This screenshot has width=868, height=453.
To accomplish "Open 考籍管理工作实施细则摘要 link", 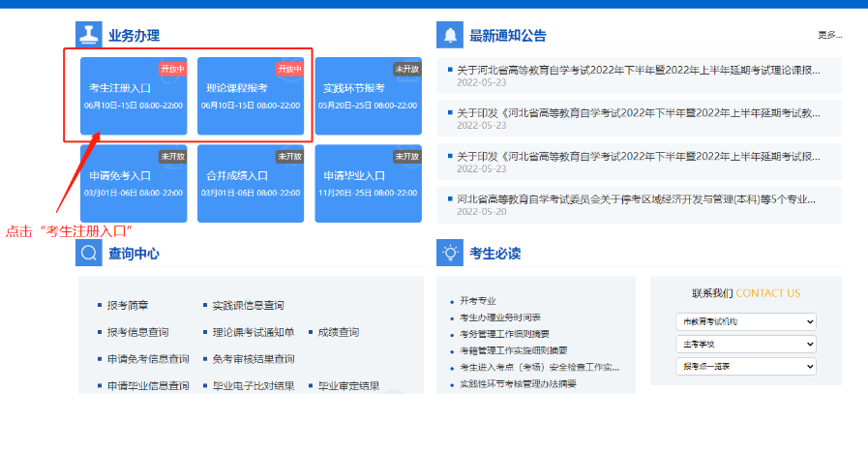I will (x=514, y=350).
